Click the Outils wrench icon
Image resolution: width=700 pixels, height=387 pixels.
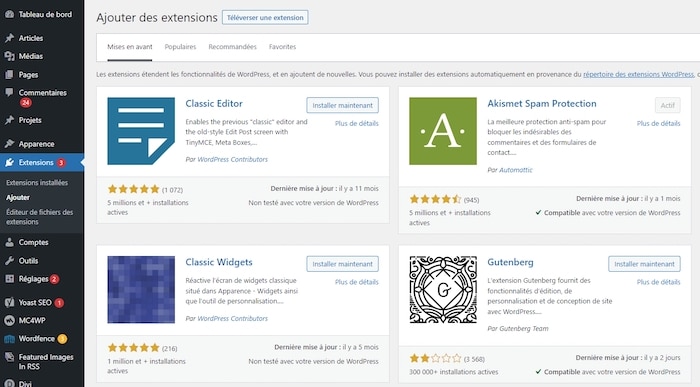click(x=9, y=261)
